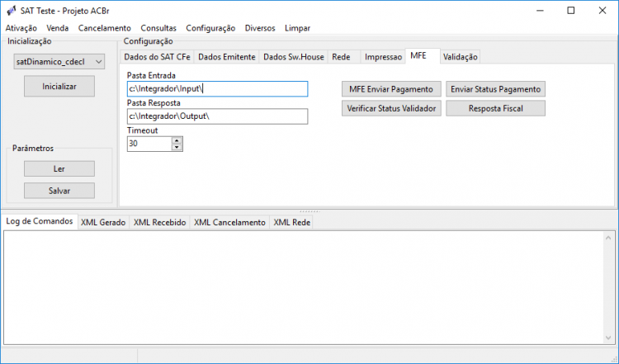Viewport: 619px width, 364px height.
Task: Click the Inicializar button
Action: coord(59,87)
